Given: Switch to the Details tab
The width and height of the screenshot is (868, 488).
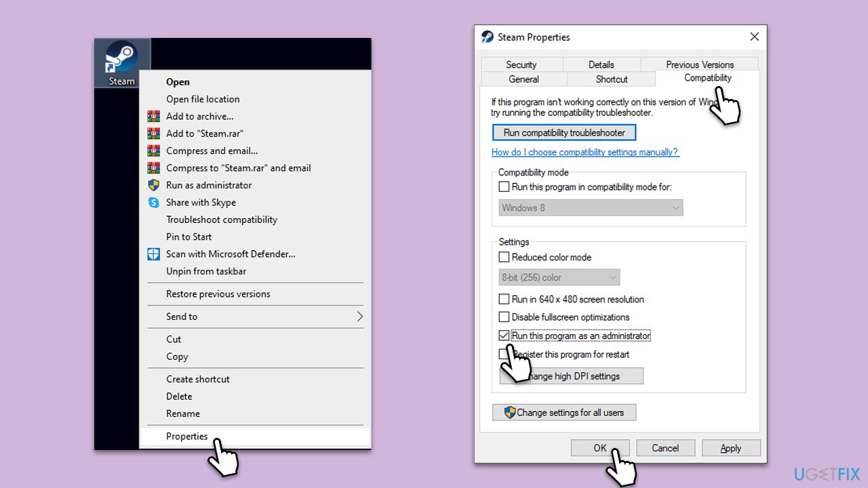Looking at the screenshot, I should pos(601,64).
